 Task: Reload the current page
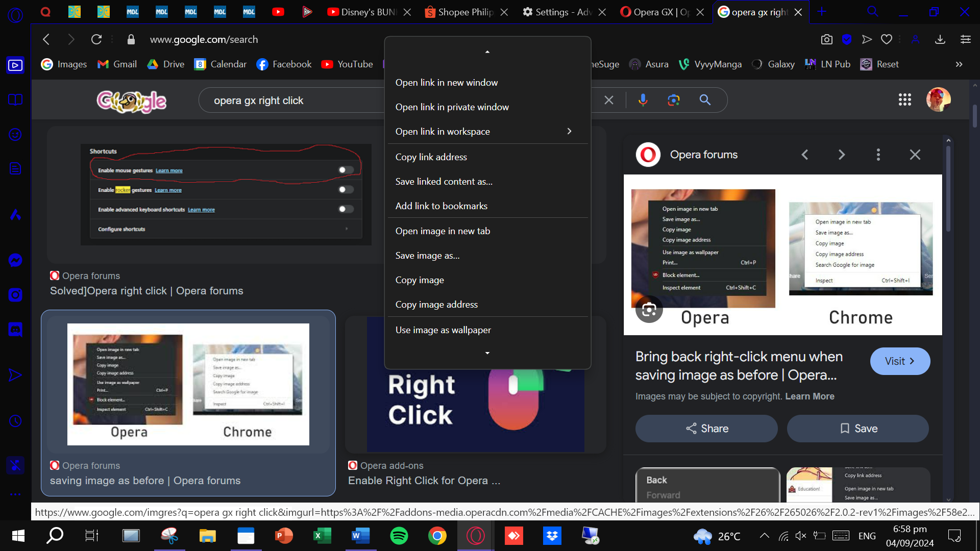pos(96,39)
